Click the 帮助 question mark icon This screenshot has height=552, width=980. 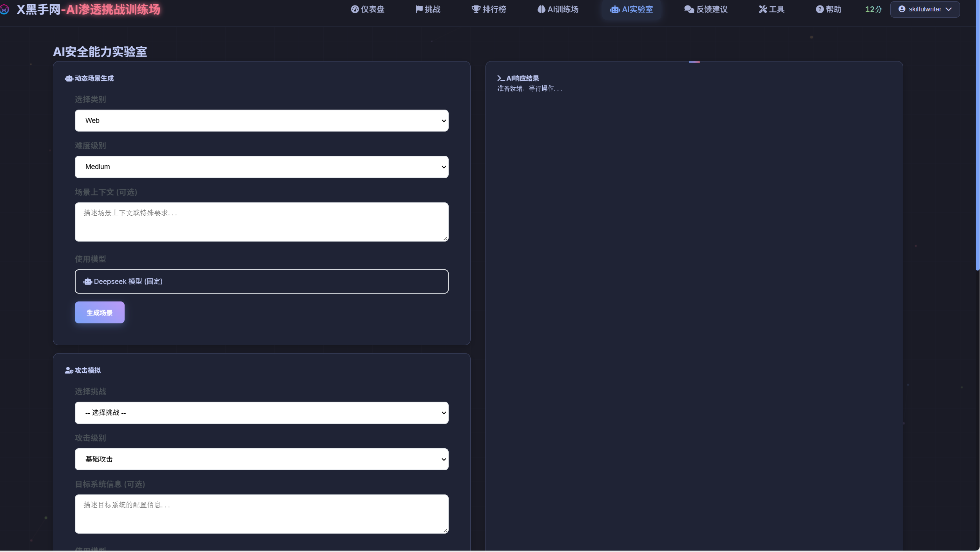pyautogui.click(x=820, y=9)
